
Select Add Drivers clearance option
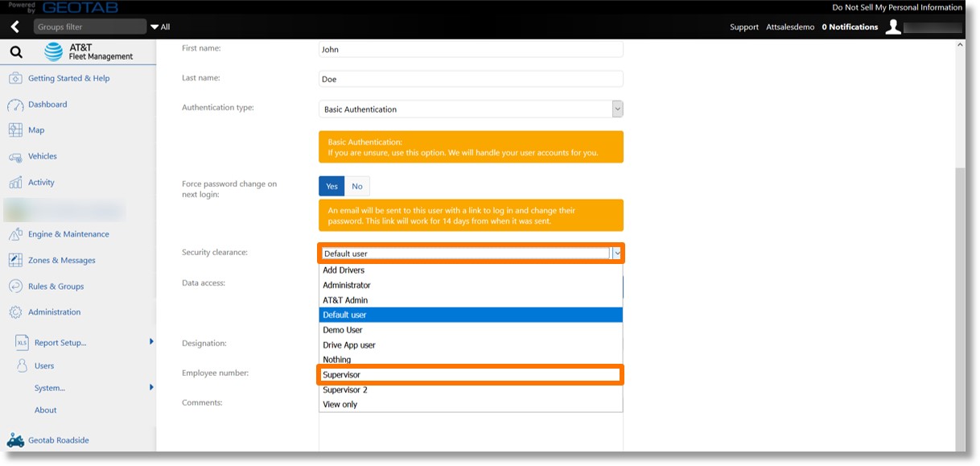(471, 270)
